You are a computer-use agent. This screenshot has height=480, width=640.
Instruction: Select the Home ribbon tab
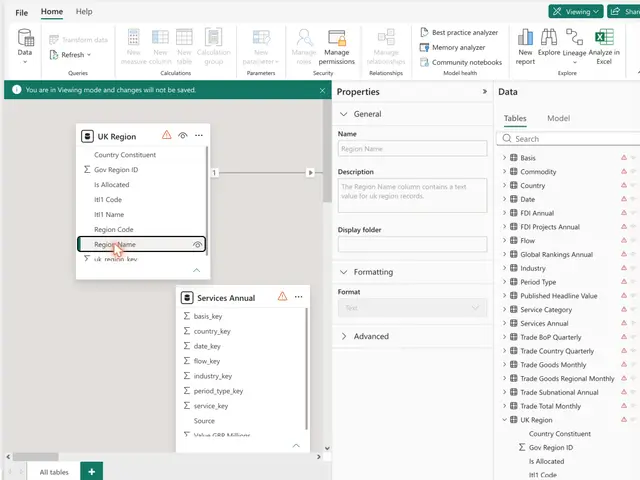pos(52,12)
